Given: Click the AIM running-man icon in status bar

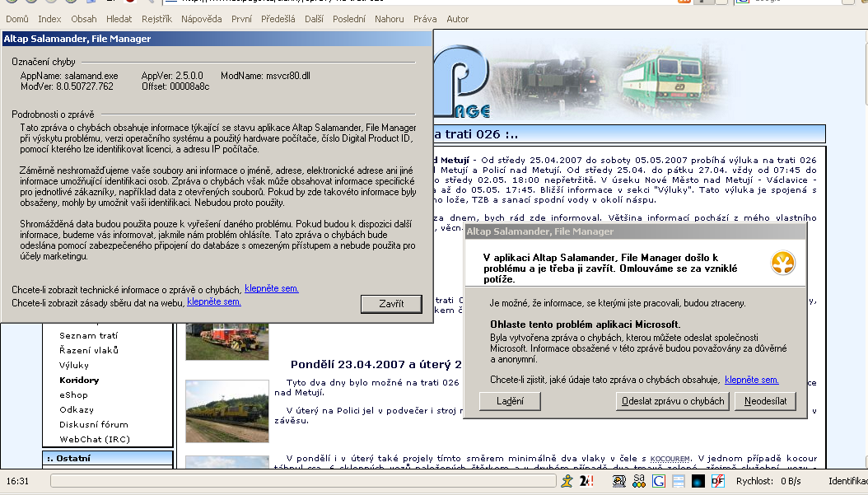Looking at the screenshot, I should (567, 481).
